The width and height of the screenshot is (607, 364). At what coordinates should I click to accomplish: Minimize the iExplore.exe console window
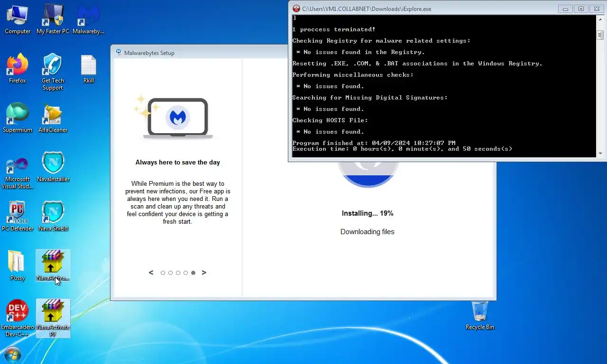tap(565, 9)
